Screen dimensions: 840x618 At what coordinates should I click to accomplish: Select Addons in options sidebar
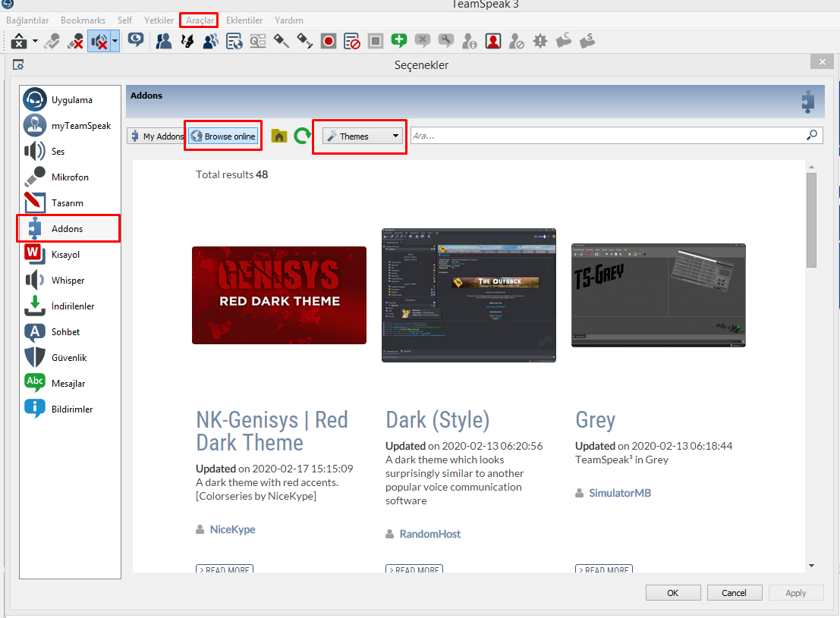[70, 229]
